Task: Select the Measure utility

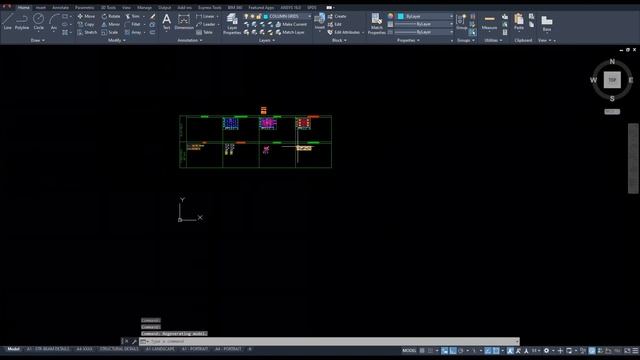Action: click(489, 22)
